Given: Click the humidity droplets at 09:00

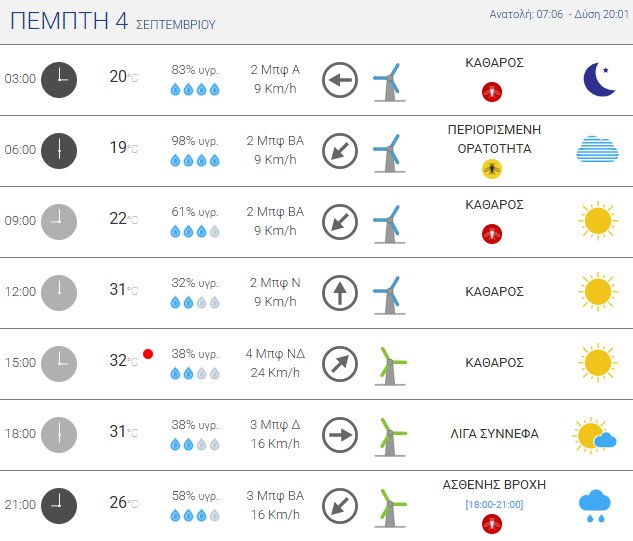Looking at the screenshot, I should [x=195, y=232].
